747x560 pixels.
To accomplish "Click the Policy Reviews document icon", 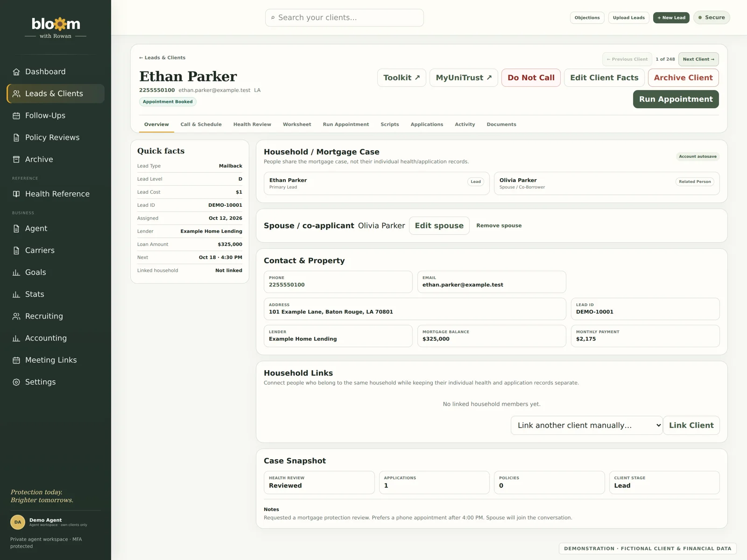I will pyautogui.click(x=16, y=138).
